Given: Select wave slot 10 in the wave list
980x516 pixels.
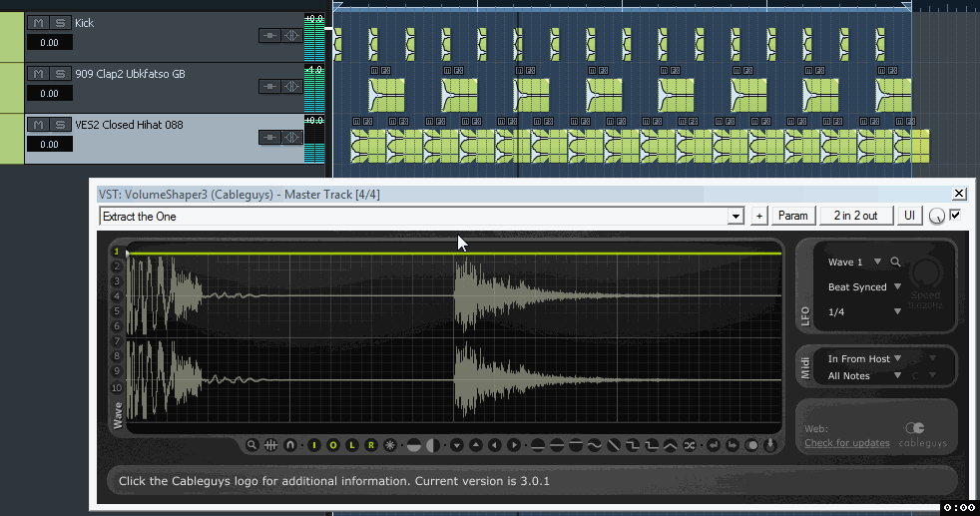Looking at the screenshot, I should 116,388.
